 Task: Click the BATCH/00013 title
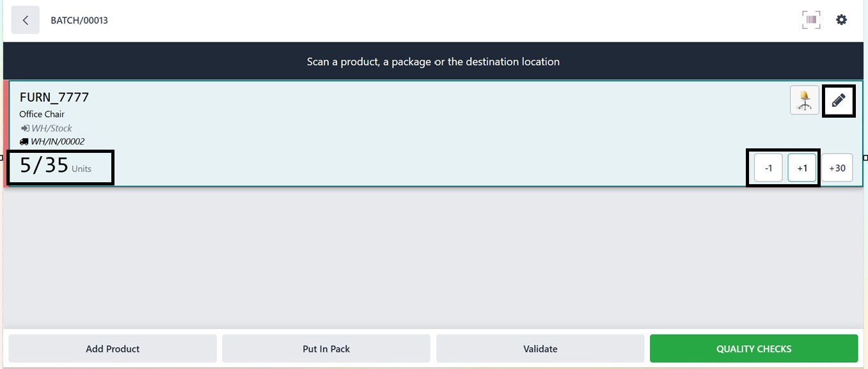click(79, 20)
